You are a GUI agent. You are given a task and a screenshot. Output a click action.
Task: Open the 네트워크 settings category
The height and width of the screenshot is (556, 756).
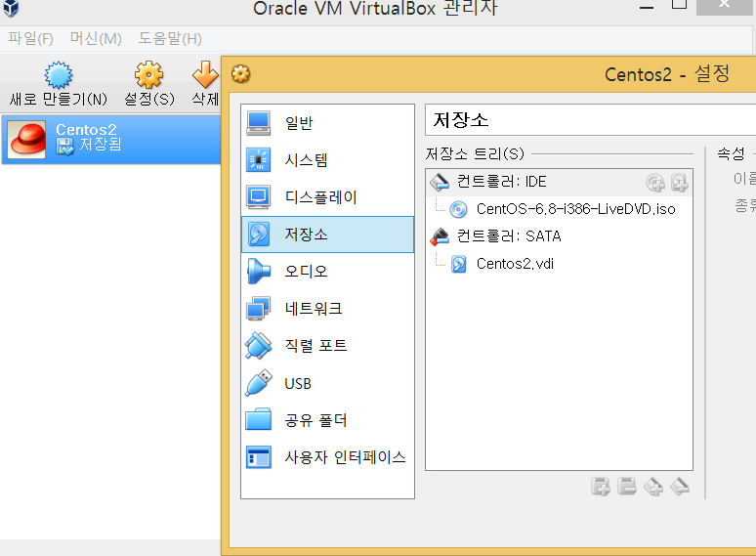coord(327,309)
